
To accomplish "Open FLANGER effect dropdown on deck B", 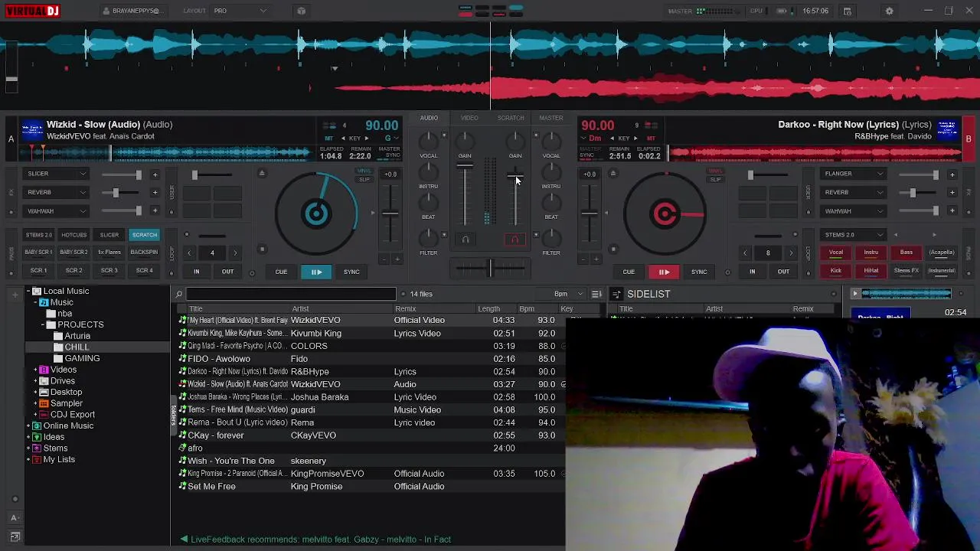I will (854, 174).
